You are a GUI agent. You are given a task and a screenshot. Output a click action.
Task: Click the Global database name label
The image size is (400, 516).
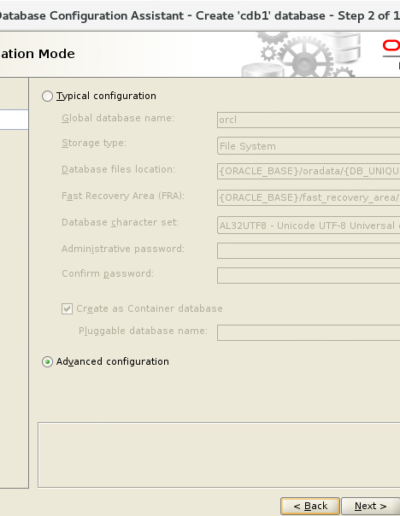(x=118, y=118)
